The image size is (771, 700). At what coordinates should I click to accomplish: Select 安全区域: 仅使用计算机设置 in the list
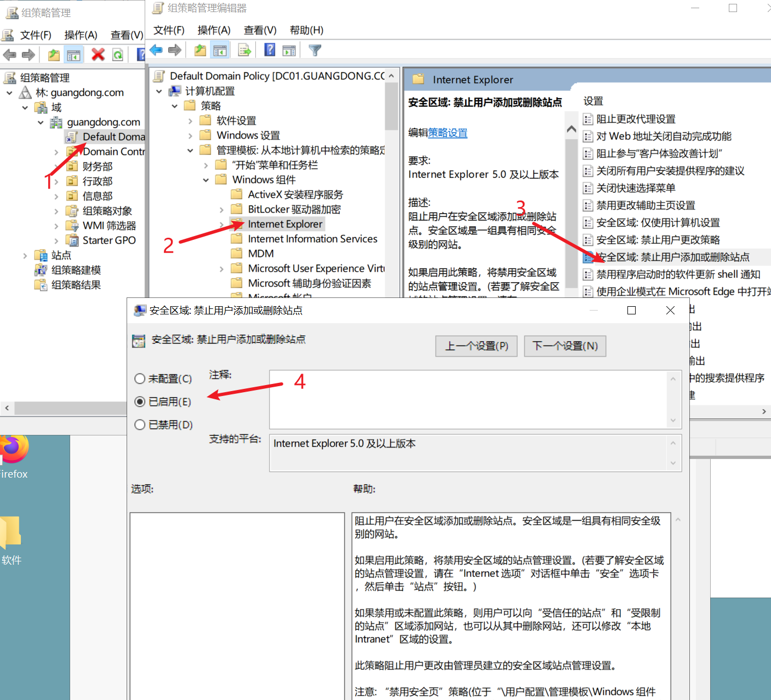tap(658, 223)
